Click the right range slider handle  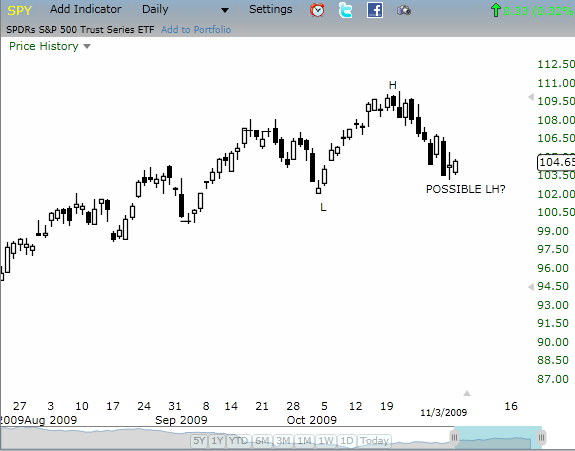pyautogui.click(x=542, y=437)
